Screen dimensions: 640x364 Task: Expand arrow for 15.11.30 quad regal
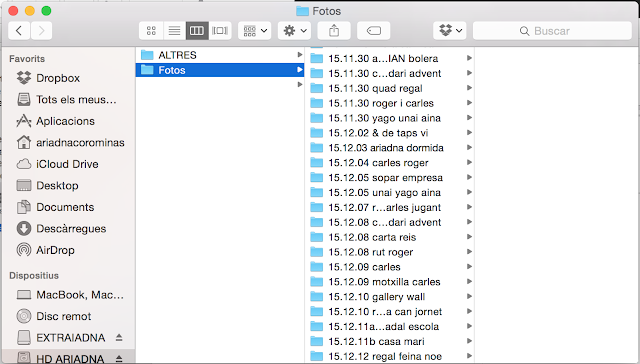(x=469, y=88)
